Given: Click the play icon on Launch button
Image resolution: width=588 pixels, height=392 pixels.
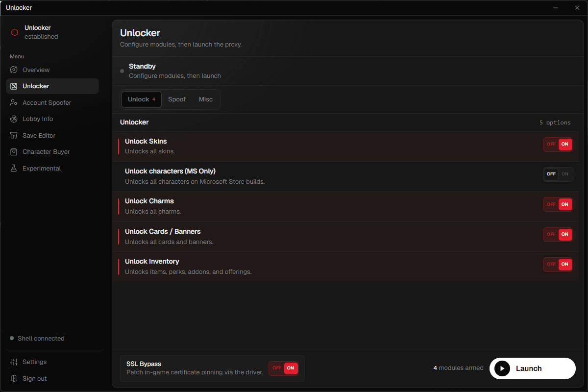Looking at the screenshot, I should click(502, 368).
